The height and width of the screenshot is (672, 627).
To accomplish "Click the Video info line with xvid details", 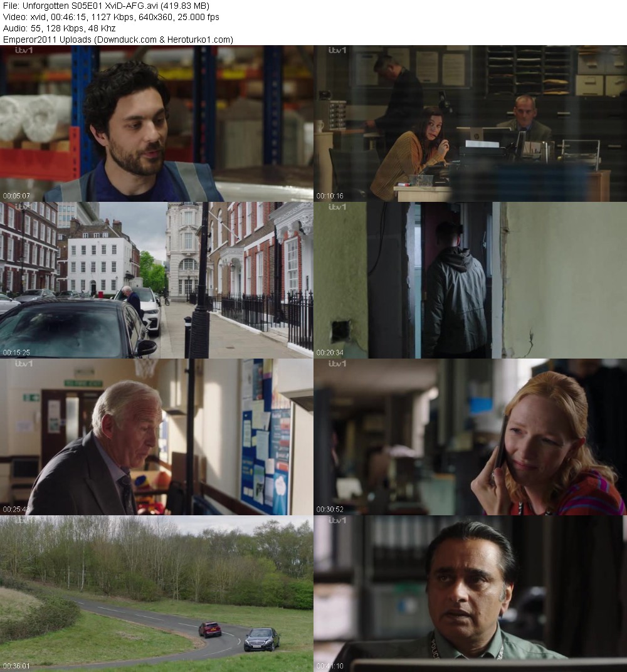I will click(111, 17).
